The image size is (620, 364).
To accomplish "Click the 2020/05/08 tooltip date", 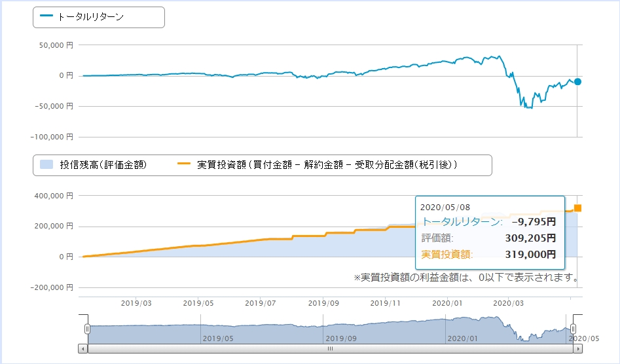I will point(445,207).
